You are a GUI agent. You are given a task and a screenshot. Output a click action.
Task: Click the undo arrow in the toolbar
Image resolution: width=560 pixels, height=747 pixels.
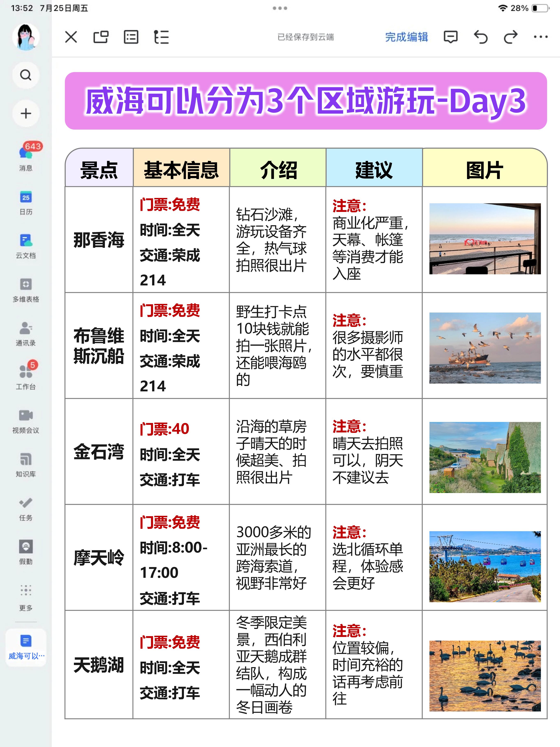tap(481, 37)
